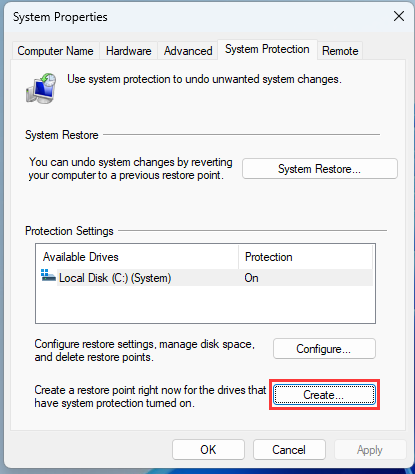Select the System Protection tab
Screen dimensions: 415x474
click(267, 49)
